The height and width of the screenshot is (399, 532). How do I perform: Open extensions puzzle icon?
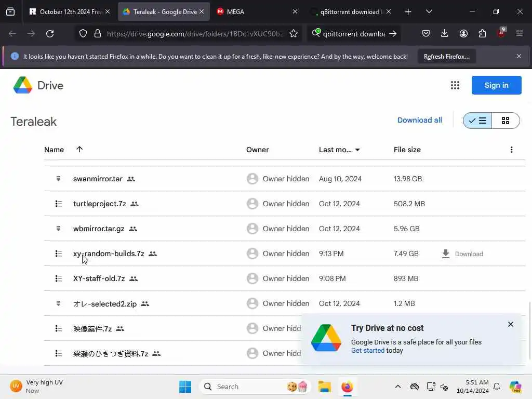pyautogui.click(x=482, y=33)
